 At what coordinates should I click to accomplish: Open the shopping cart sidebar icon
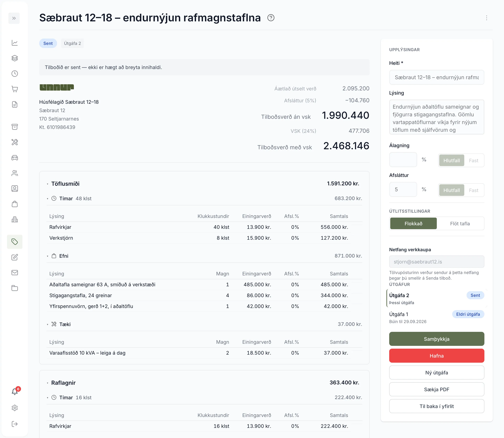pyautogui.click(x=15, y=89)
